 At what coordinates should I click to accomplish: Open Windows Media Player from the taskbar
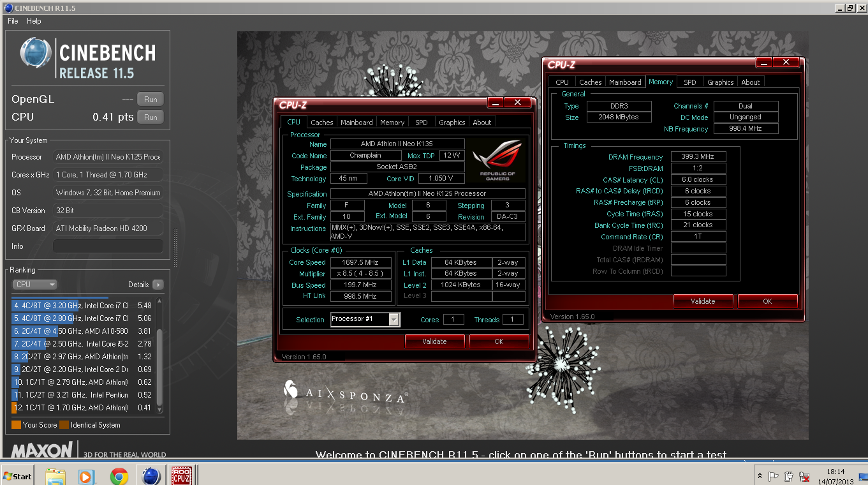coord(86,476)
